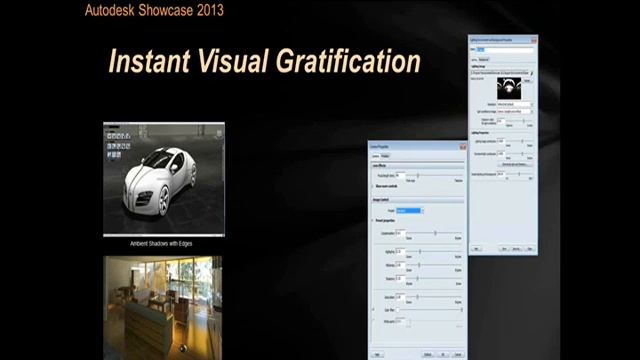Screen dimensions: 640x360
Task: Select the Background tab in lighting dialog
Action: tap(483, 60)
